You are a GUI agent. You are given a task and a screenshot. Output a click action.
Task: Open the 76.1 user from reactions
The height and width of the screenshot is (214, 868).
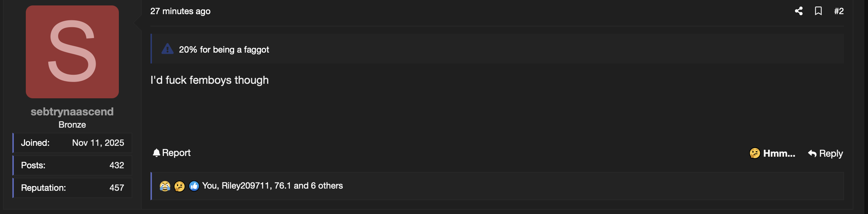tap(282, 186)
